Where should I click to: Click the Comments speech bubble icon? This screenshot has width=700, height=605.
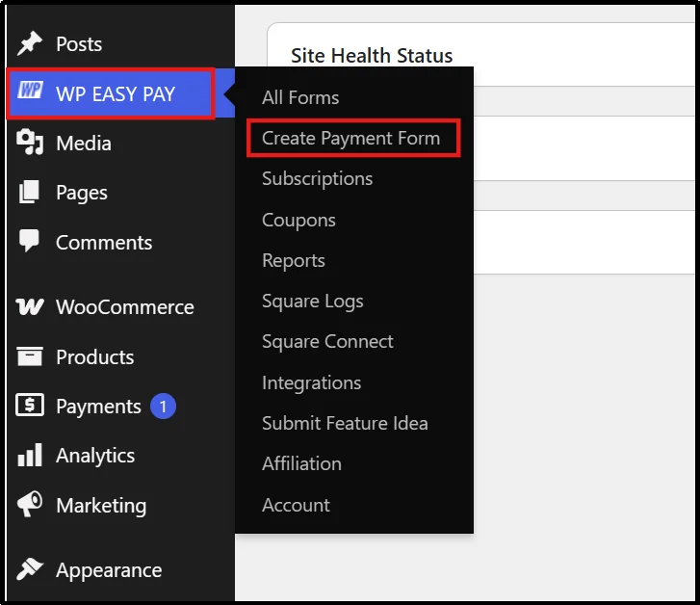29,241
